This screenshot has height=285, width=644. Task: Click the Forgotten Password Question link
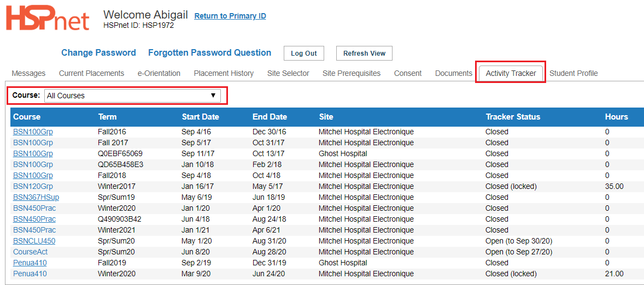tap(209, 52)
